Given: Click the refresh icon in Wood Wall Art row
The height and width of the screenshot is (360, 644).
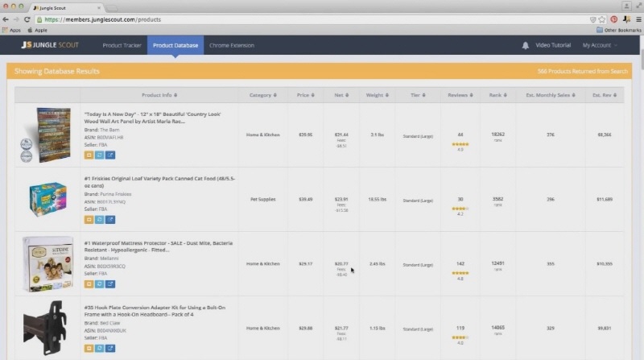Looking at the screenshot, I should tap(99, 155).
